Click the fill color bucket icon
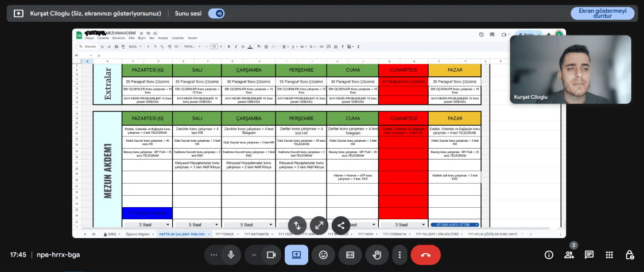Image resolution: width=644 pixels, height=272 pixels. 259,46
